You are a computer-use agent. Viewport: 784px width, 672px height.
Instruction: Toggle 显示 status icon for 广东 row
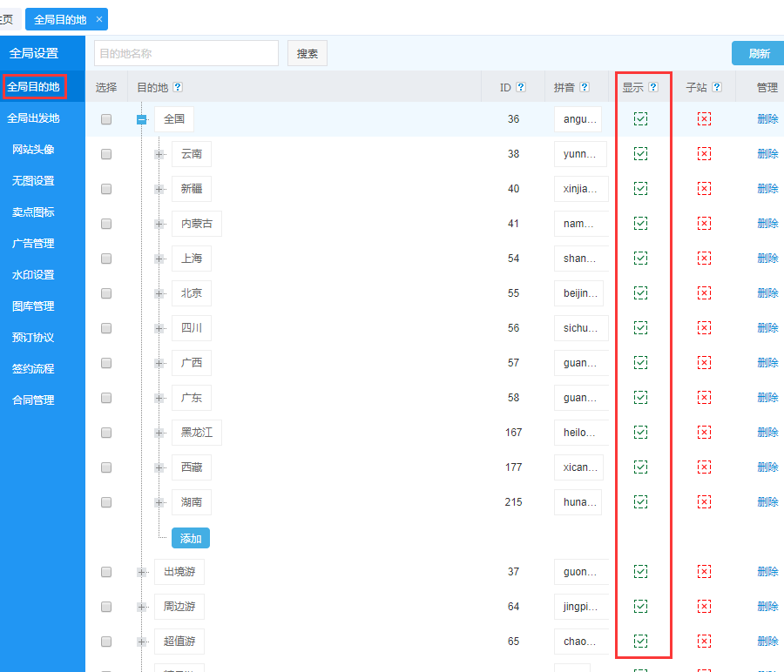641,397
